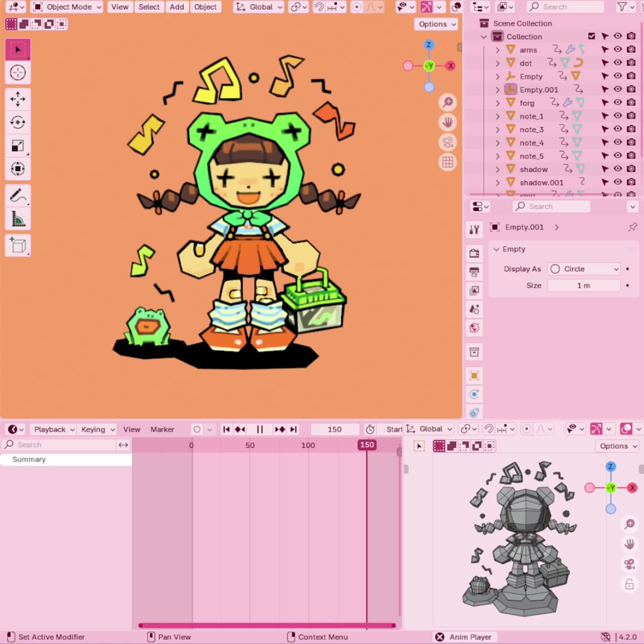
Task: Click Anim Player status bar button
Action: coord(464,637)
